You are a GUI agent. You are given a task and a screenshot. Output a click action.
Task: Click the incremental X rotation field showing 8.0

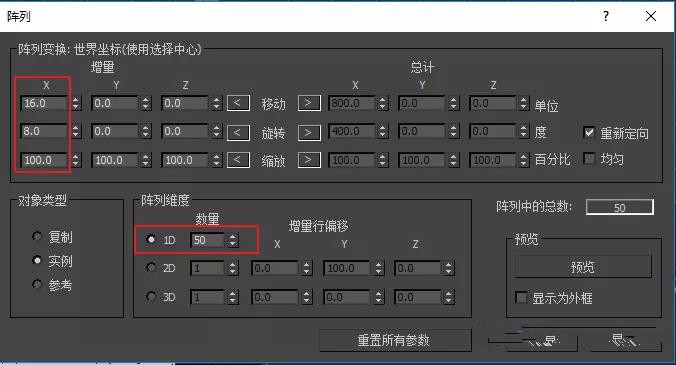(x=44, y=131)
